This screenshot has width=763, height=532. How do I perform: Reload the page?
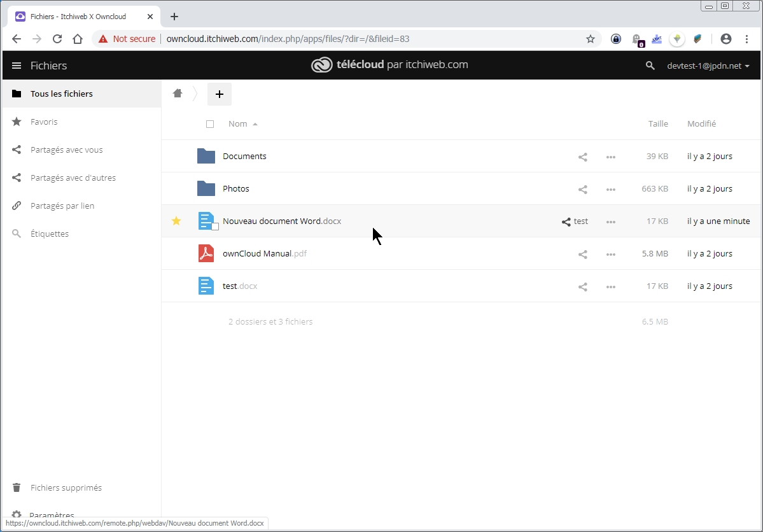coord(57,39)
